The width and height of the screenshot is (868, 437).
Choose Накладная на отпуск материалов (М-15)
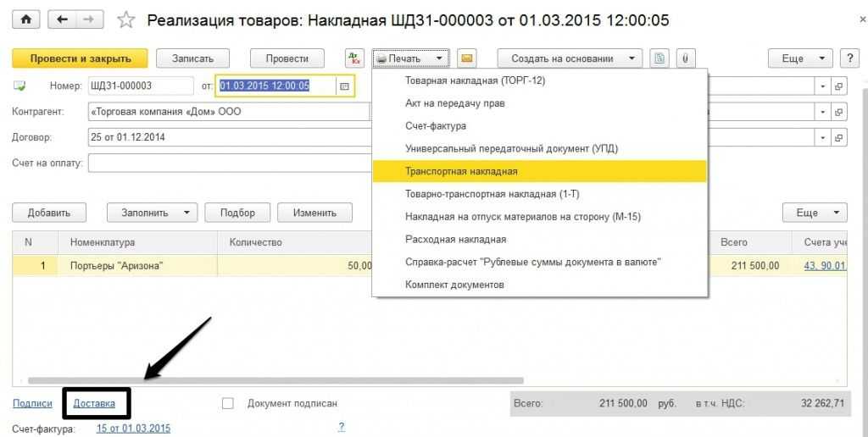pyautogui.click(x=540, y=217)
